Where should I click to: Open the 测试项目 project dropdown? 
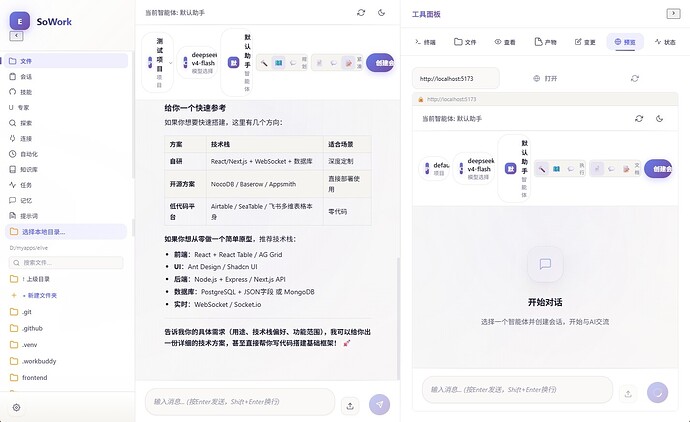pos(158,62)
